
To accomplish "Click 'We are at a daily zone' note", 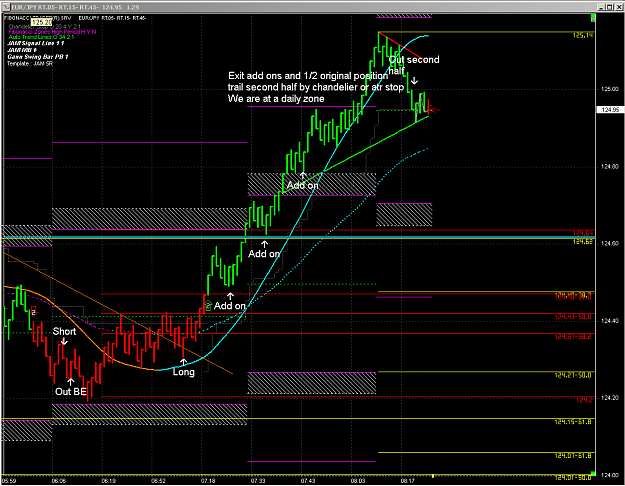I will click(x=276, y=99).
